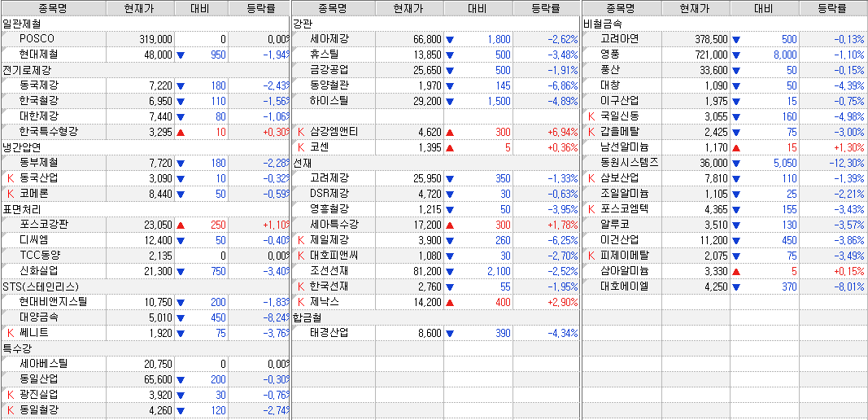Select the 비철금속 category heading

pos(603,24)
